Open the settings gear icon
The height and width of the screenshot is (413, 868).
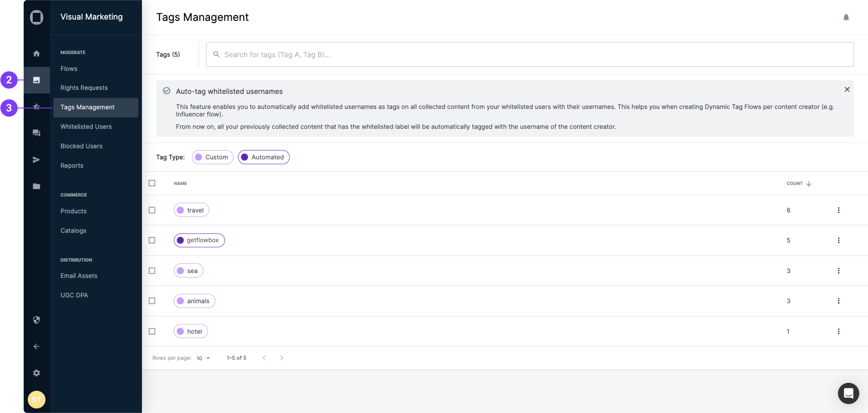pyautogui.click(x=36, y=373)
